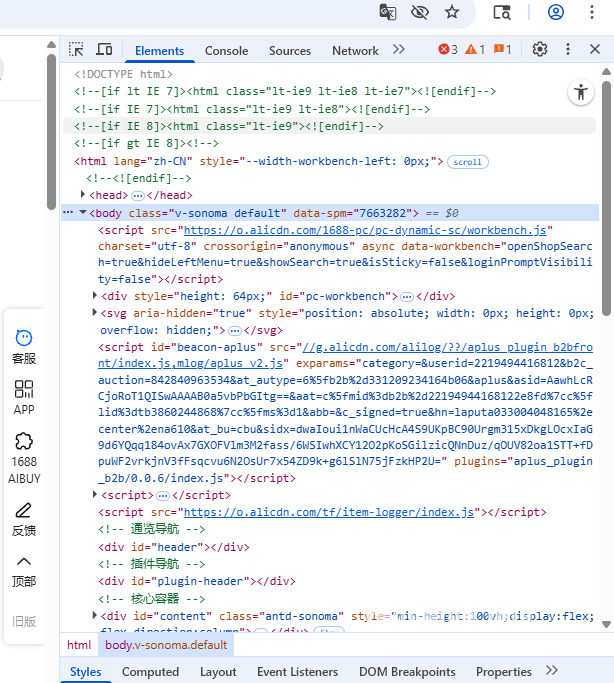Activate the inspect element picker tool

pos(76,50)
